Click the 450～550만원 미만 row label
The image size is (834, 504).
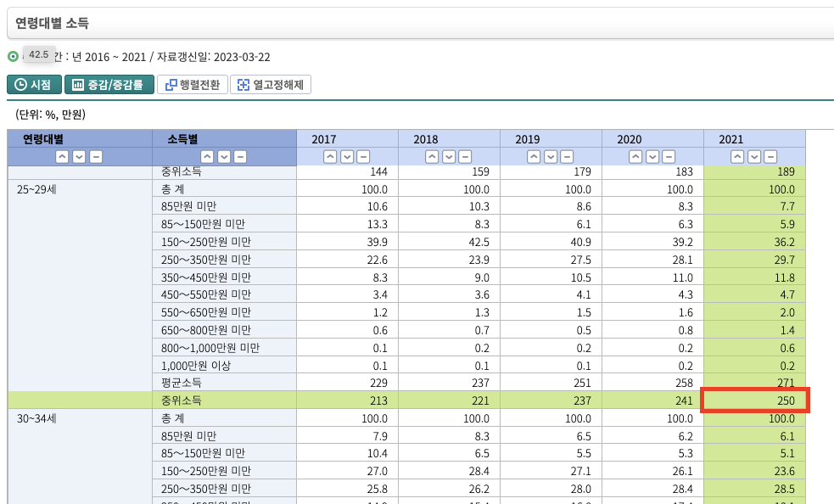[x=206, y=294]
